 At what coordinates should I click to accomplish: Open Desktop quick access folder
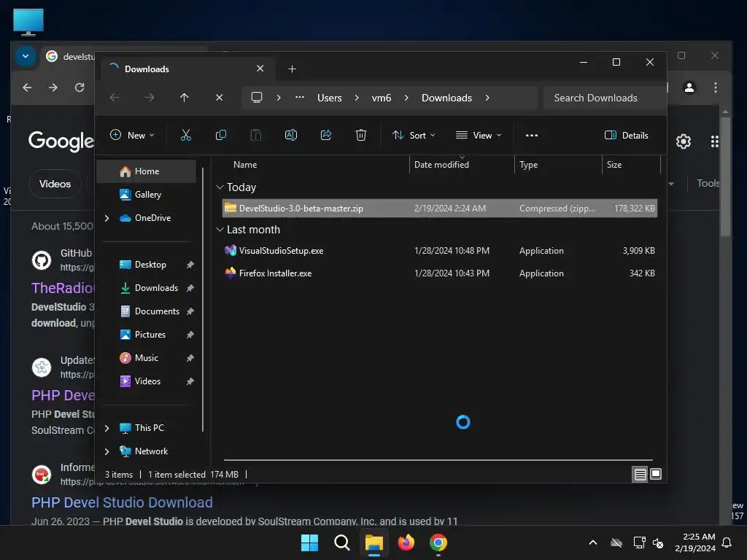[x=150, y=265]
